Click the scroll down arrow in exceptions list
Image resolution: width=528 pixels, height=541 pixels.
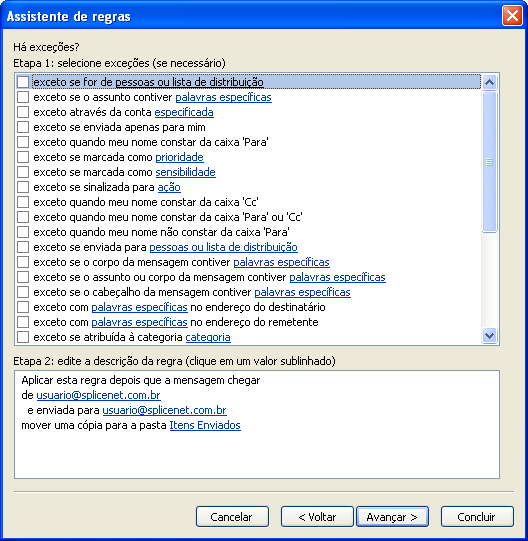489,335
